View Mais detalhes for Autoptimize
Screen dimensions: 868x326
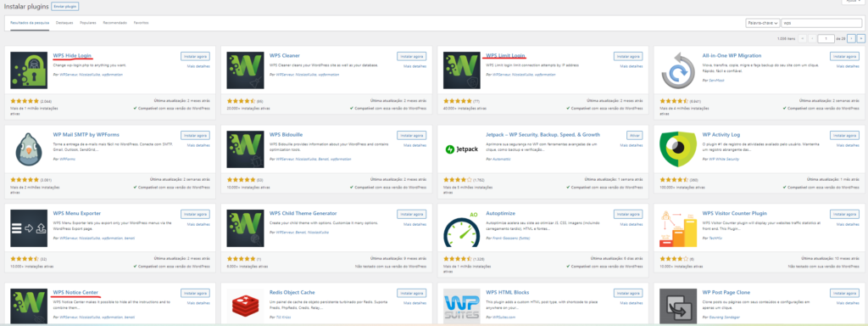632,224
